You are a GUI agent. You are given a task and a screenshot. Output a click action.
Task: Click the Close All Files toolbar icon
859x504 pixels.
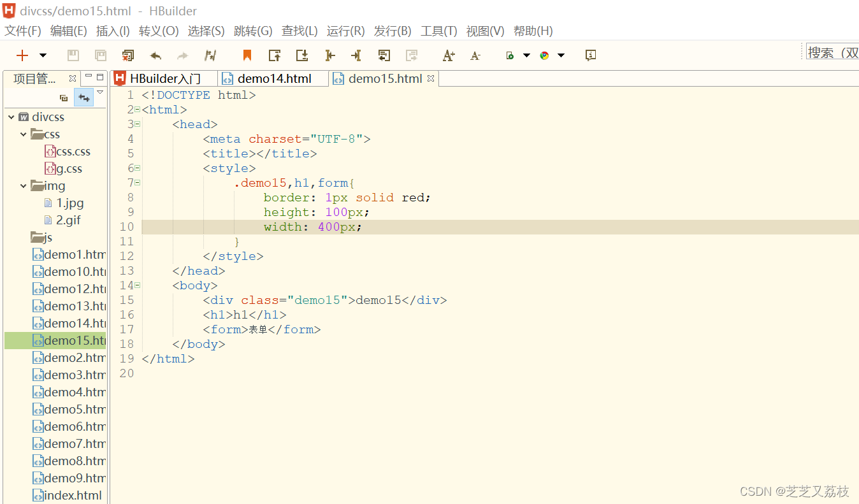click(128, 55)
